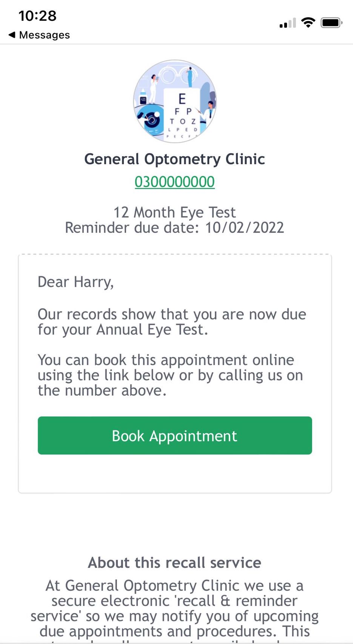Return to Messages via status bar label
This screenshot has height=644, width=353.
pos(45,35)
